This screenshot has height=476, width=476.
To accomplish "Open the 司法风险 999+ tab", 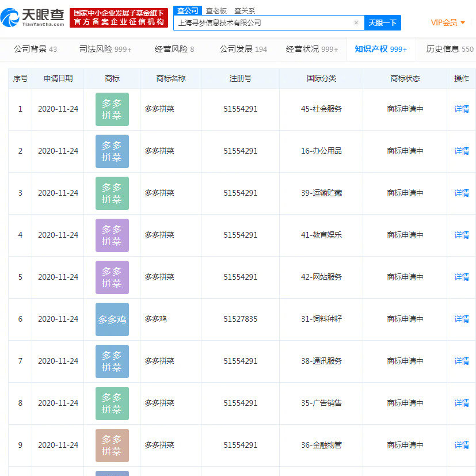I will [x=105, y=49].
